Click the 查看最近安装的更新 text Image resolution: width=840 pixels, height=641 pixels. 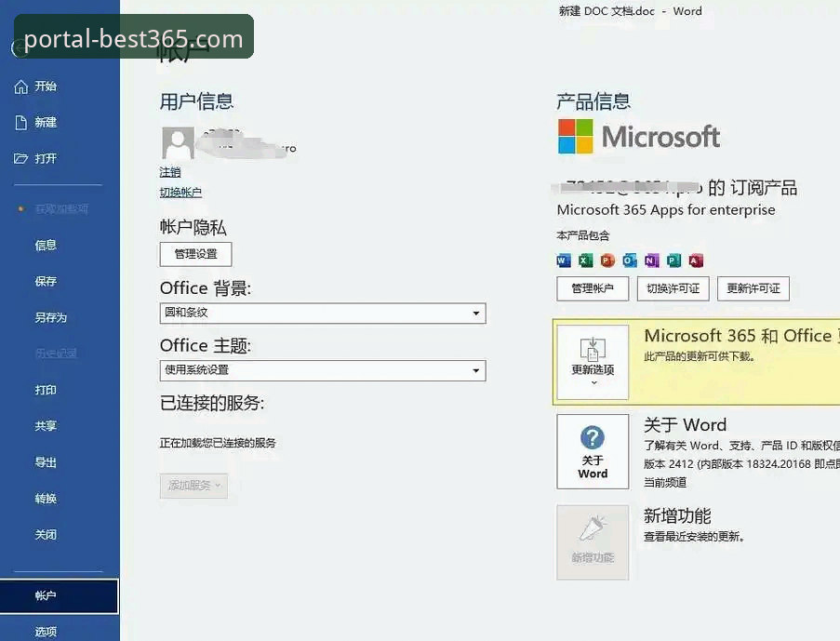coord(694,537)
